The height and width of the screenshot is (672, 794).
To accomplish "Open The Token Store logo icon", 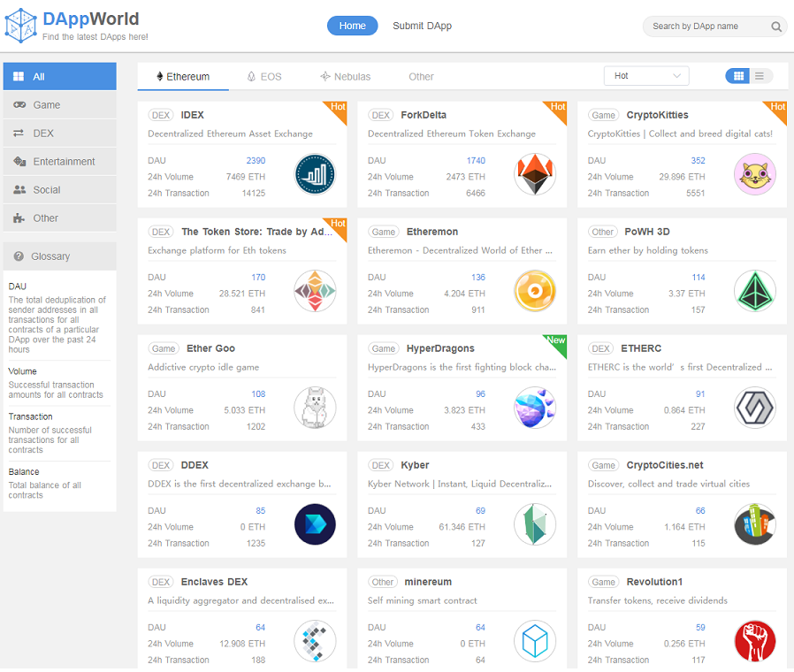I will click(315, 291).
